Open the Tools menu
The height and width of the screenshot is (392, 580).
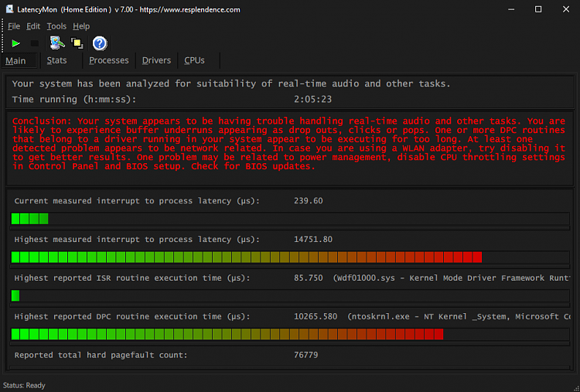pyautogui.click(x=56, y=26)
